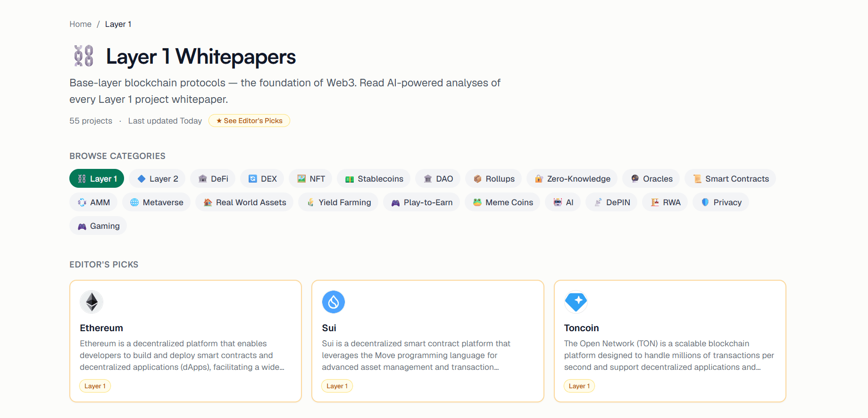
Task: Click the "55 projects" count text
Action: pyautogui.click(x=91, y=121)
